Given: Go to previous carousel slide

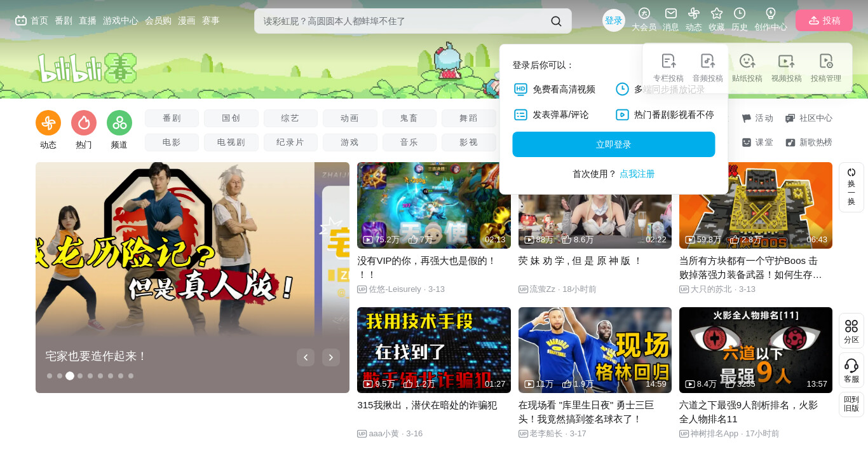Looking at the screenshot, I should [x=306, y=357].
